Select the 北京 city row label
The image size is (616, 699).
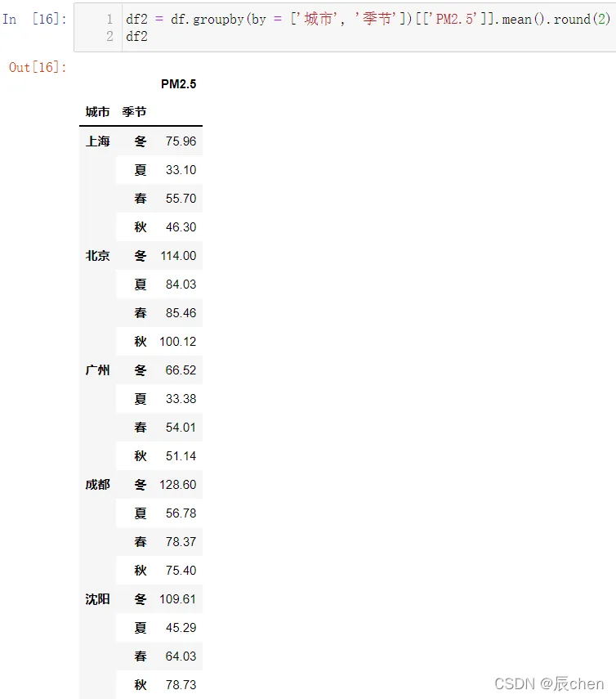click(x=97, y=256)
